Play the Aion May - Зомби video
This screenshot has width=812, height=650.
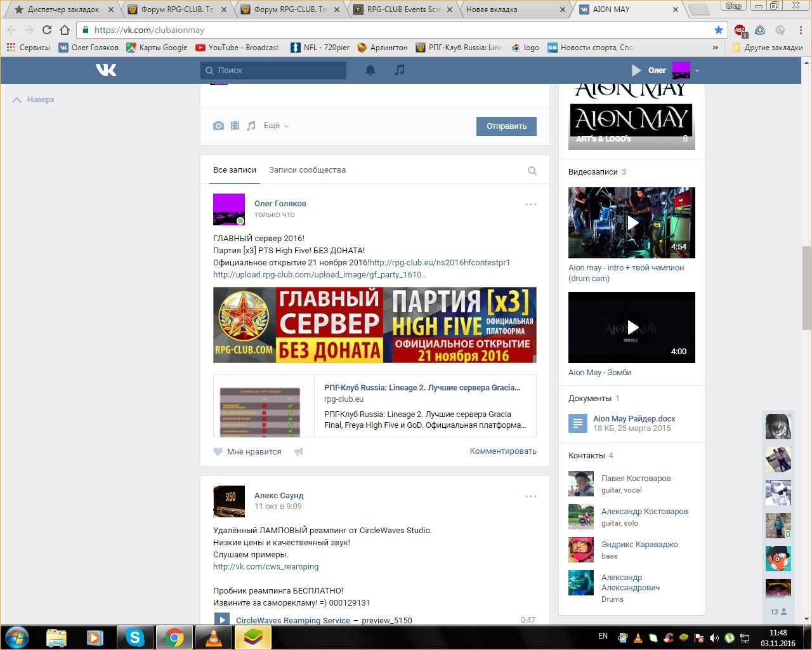[632, 328]
